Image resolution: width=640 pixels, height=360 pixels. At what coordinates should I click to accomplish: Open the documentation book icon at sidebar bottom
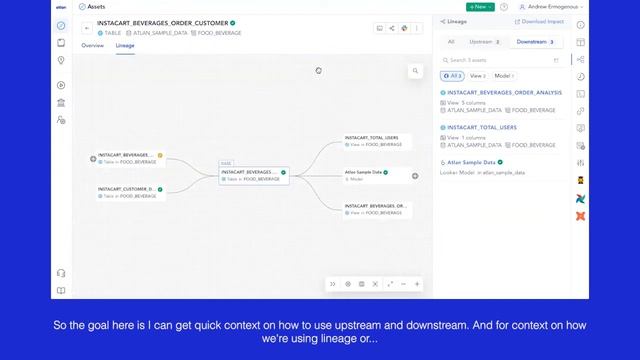click(61, 291)
